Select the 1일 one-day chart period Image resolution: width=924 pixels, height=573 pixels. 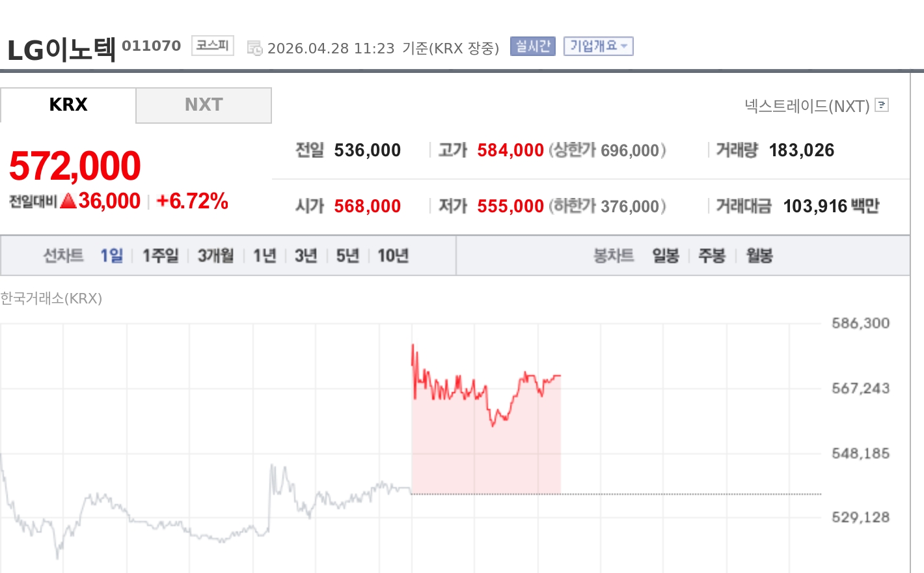[x=112, y=256]
